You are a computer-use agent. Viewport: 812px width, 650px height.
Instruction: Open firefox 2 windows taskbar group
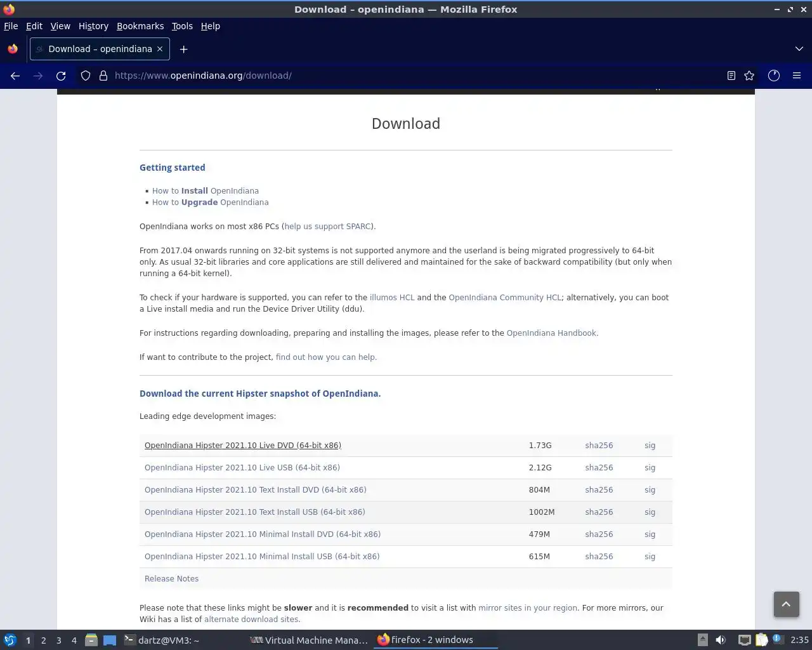coord(436,640)
